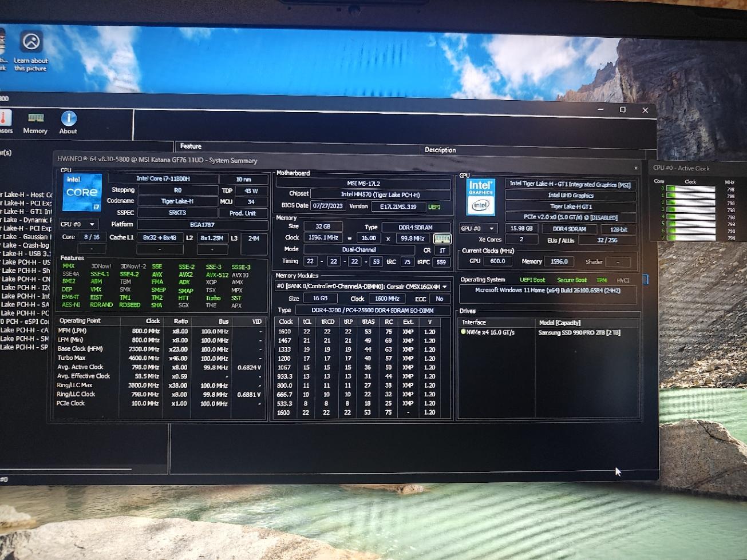Click the 'UEFI Boot' status label
This screenshot has height=560, width=747.
click(x=532, y=280)
